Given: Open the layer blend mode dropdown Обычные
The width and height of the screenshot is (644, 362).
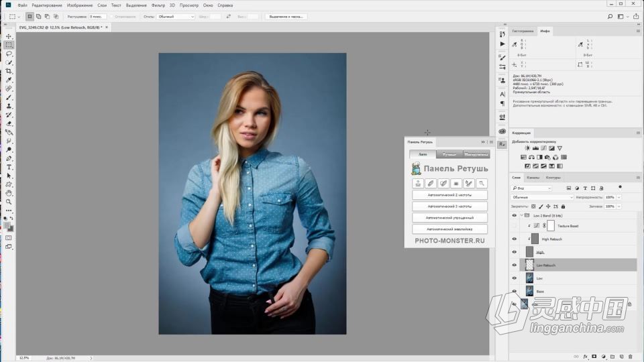Looking at the screenshot, I should pos(543,198).
